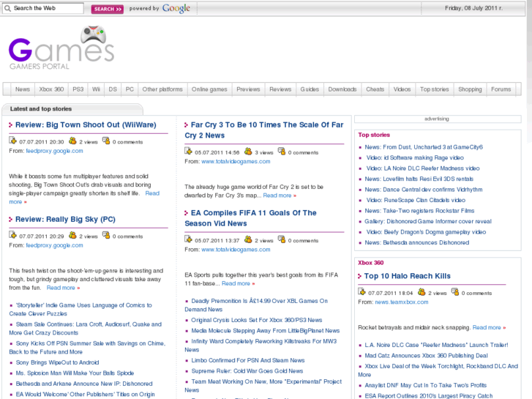Click the magnifier icon in the search box
The image size is (532, 399).
pyautogui.click(x=7, y=8)
